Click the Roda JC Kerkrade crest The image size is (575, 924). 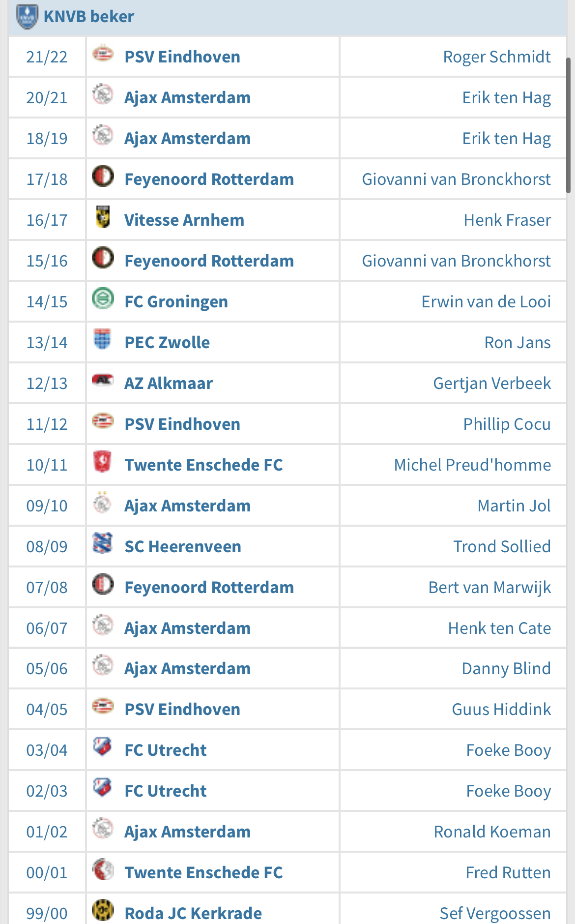click(103, 910)
